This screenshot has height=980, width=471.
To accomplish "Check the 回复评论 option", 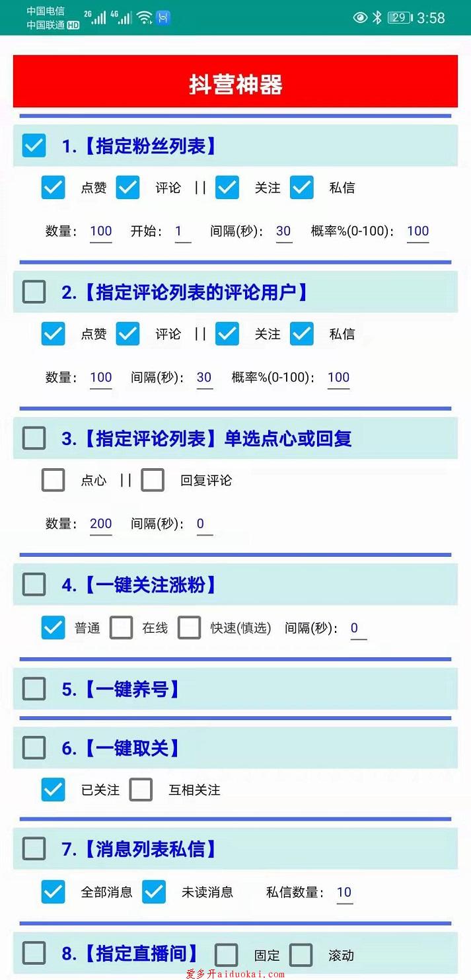I will 153,480.
